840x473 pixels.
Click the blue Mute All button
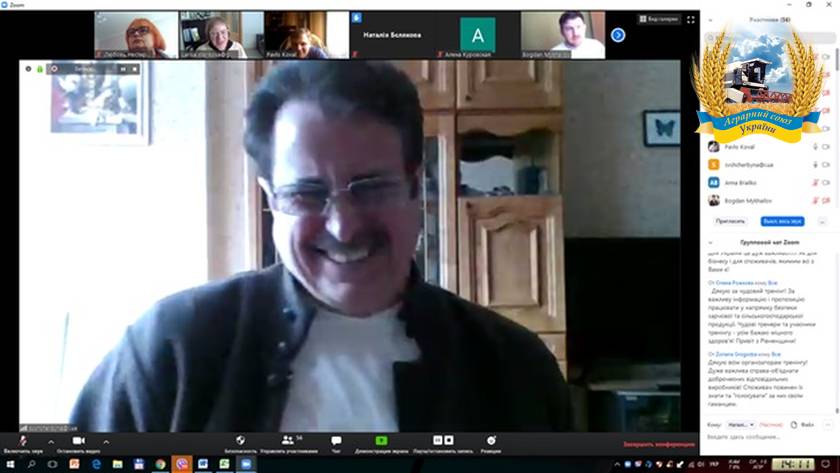[783, 221]
